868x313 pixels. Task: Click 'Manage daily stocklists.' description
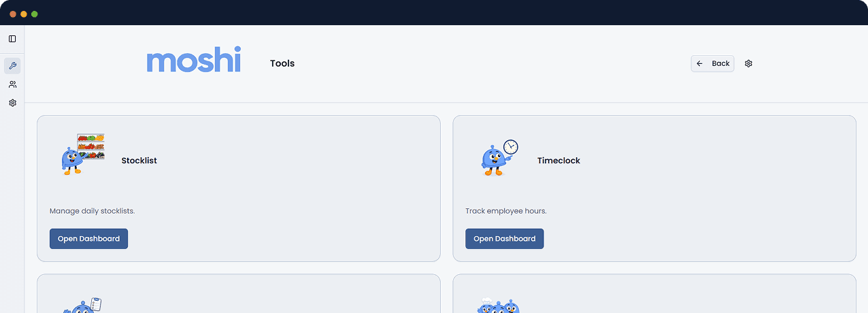[93, 211]
